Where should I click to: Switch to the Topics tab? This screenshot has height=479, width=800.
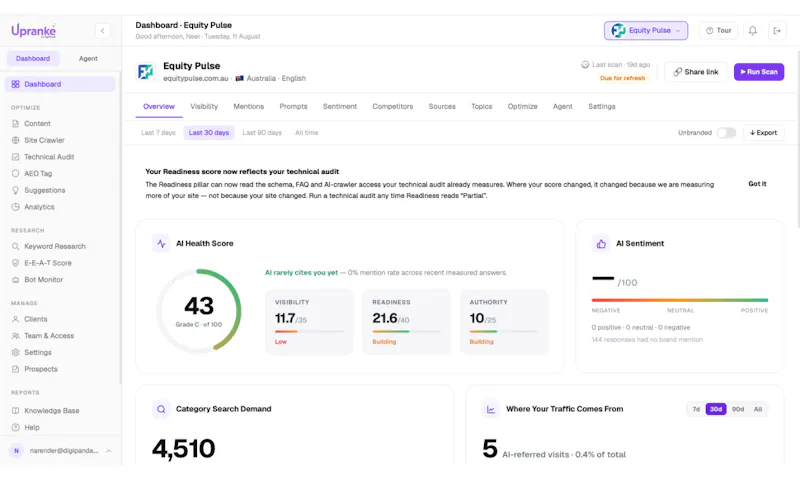pos(482,107)
